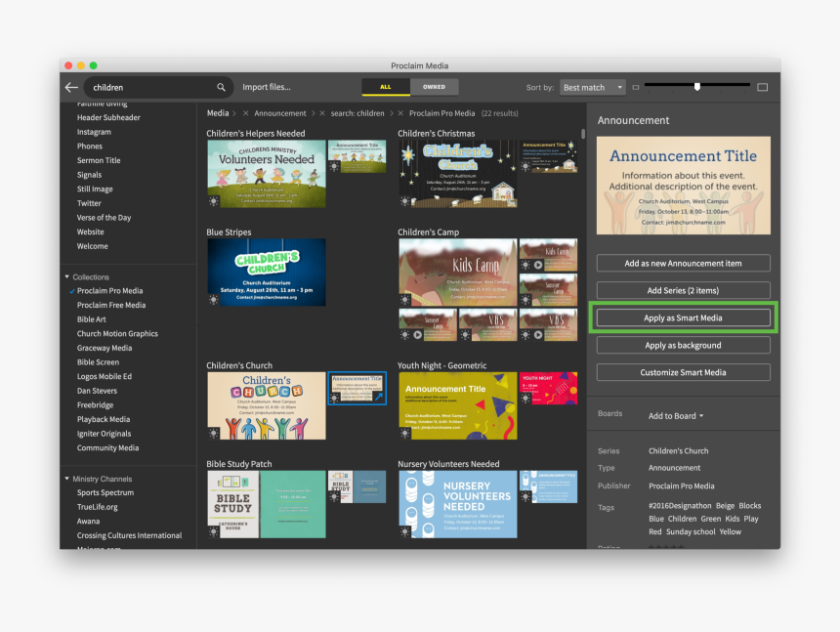Open the Add to Board dropdown
This screenshot has width=840, height=632.
click(x=676, y=416)
